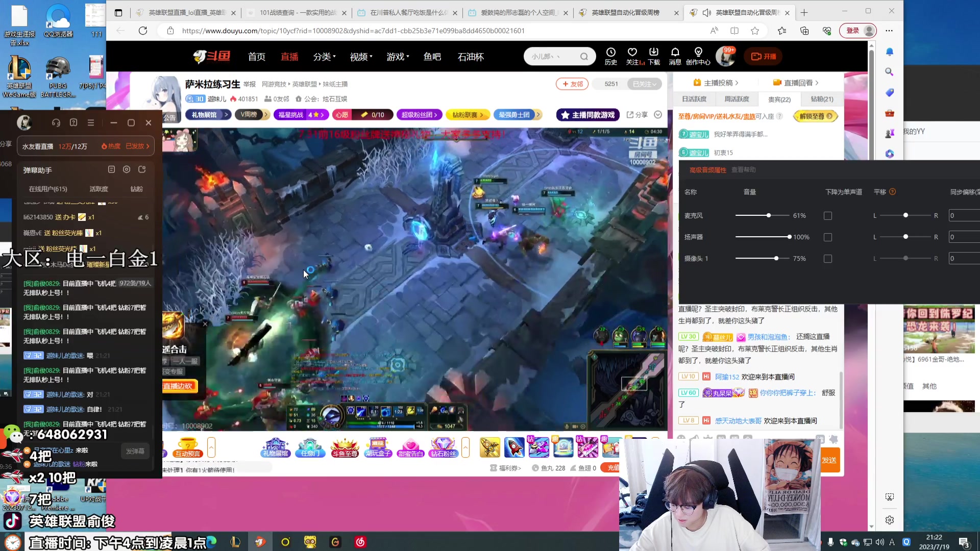Expand the 主播投稿 chevron
The image size is (980, 551).
[x=737, y=83]
